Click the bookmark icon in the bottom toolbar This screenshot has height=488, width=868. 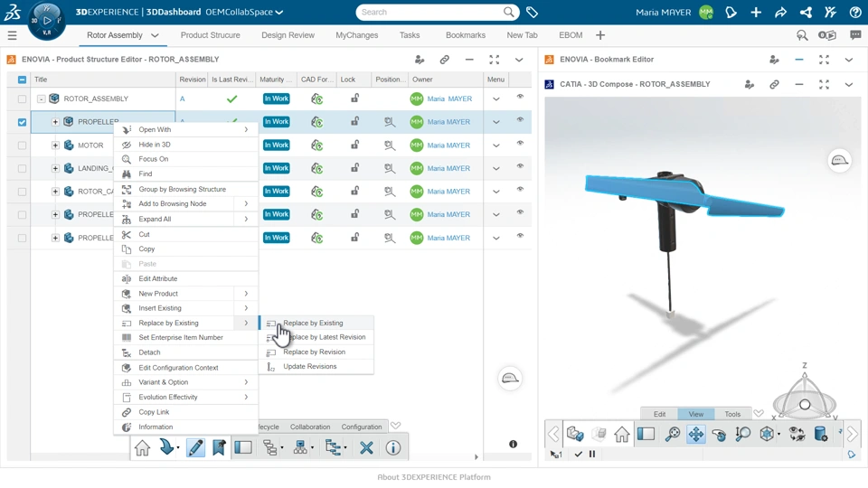219,447
